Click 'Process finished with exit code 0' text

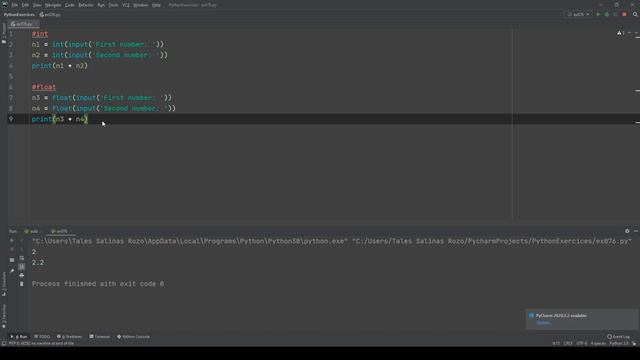pos(98,284)
